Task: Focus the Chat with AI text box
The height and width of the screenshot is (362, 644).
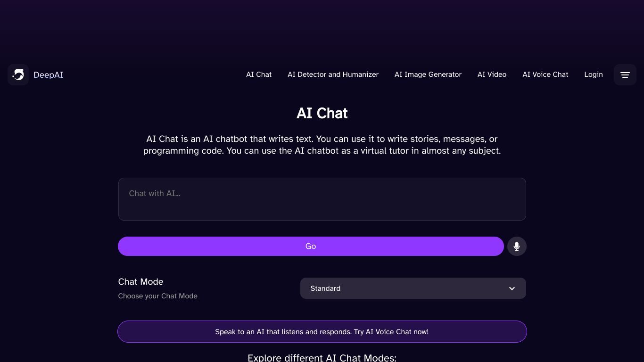Action: pos(322,199)
